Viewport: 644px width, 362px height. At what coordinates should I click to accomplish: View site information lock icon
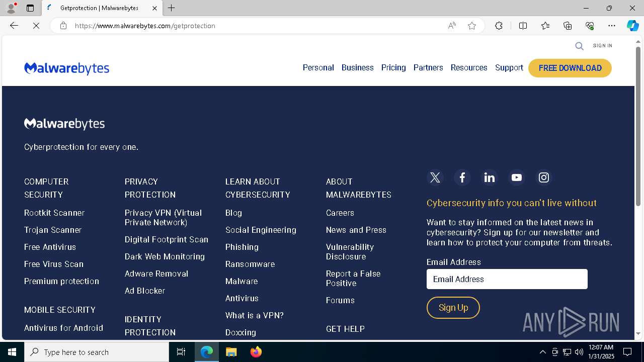click(63, 26)
